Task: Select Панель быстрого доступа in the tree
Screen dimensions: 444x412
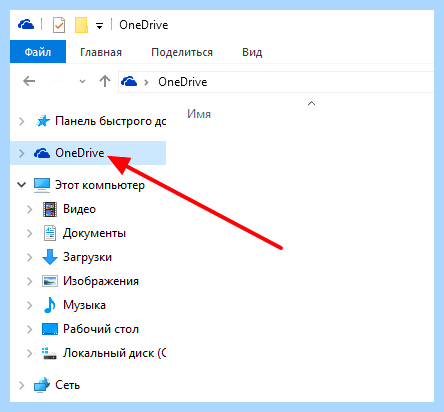Action: pos(111,121)
